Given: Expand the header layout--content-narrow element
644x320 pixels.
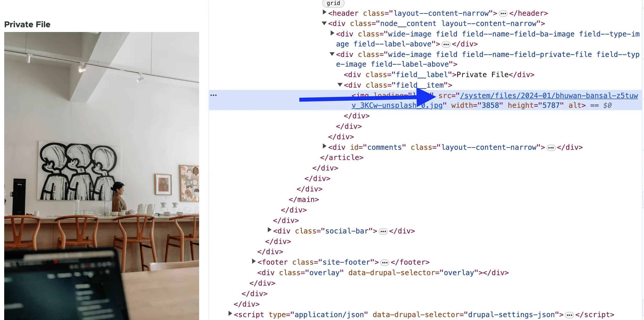Looking at the screenshot, I should click(x=324, y=12).
